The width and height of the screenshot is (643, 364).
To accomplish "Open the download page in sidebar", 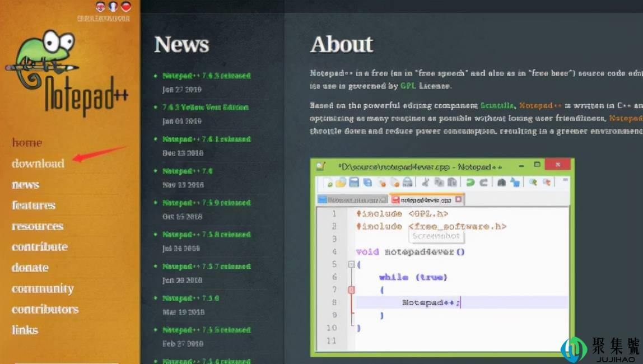I will (x=38, y=164).
